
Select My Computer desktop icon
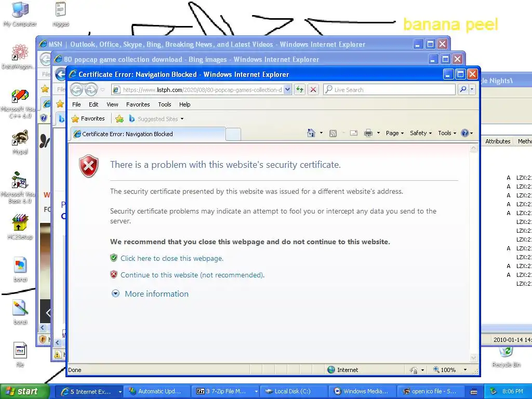[20, 14]
